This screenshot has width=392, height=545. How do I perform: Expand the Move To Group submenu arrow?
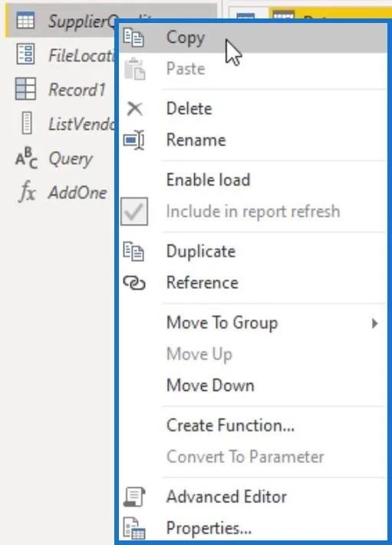[374, 323]
